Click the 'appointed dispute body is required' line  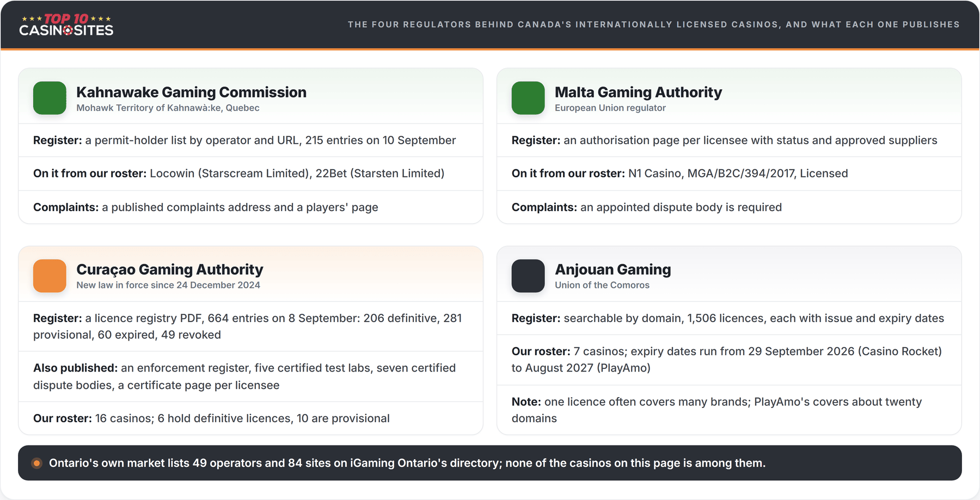click(x=647, y=207)
